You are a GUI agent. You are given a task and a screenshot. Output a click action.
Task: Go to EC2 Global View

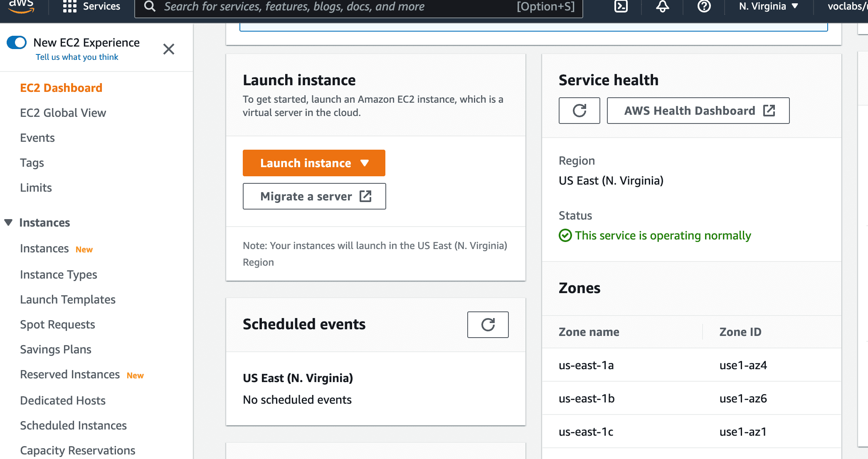pyautogui.click(x=63, y=113)
